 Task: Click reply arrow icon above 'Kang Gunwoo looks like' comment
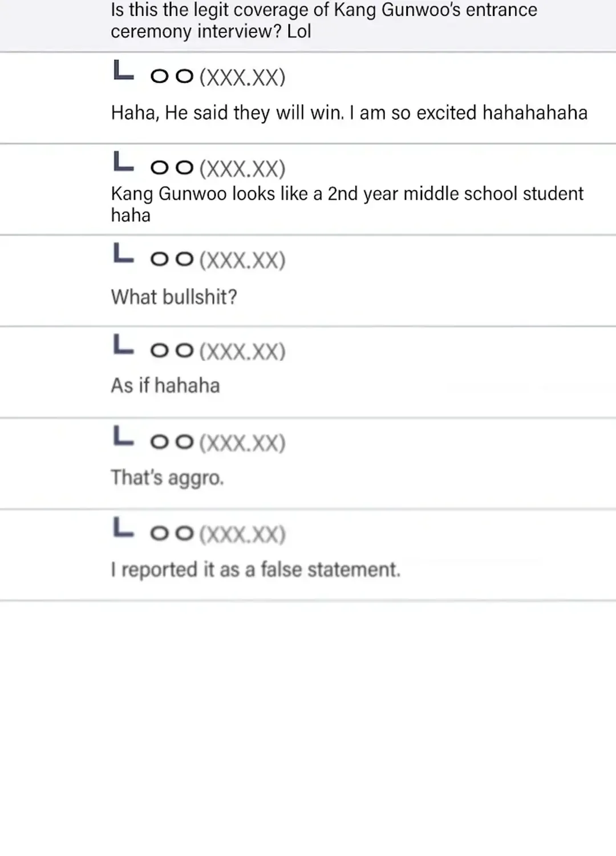click(x=123, y=161)
